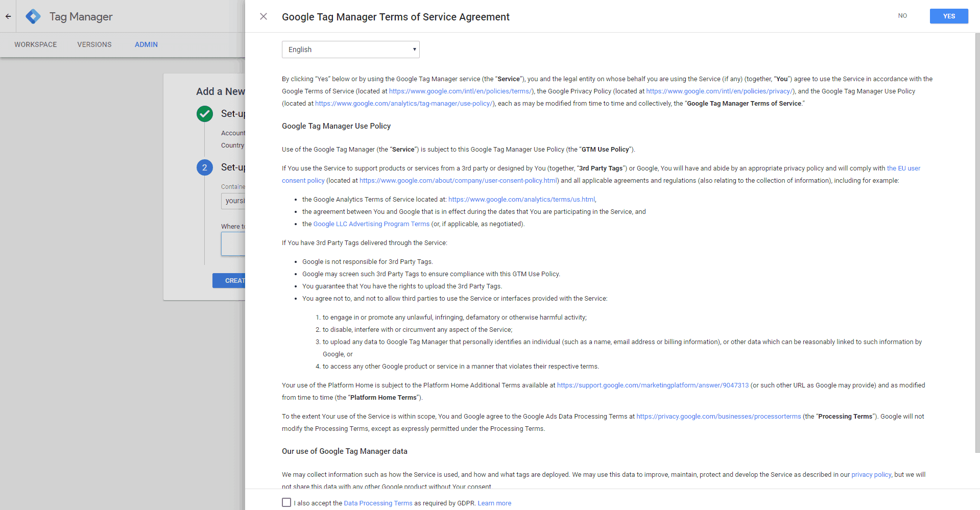Open the user-consent-policy.html URL link
The height and width of the screenshot is (510, 980).
[x=458, y=181]
